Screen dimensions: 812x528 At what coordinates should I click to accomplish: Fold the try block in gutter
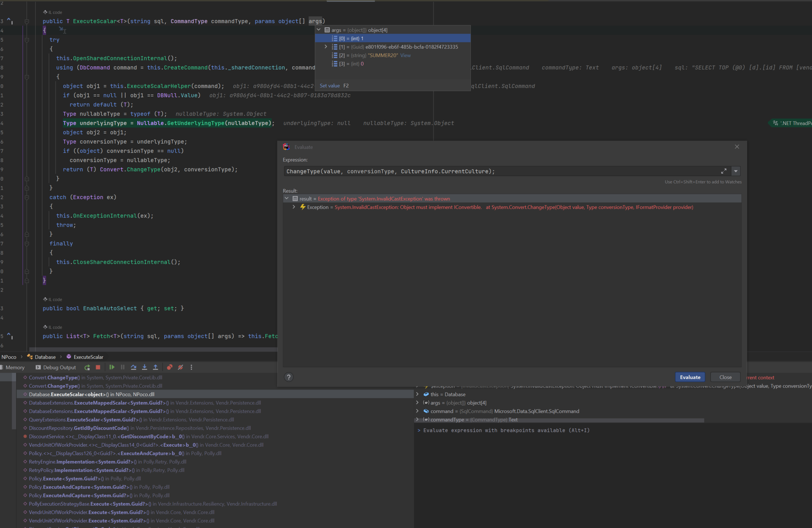[x=27, y=40]
